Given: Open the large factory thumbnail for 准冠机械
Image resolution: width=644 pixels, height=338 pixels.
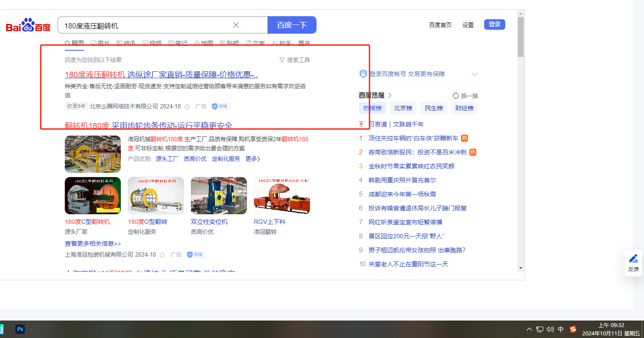Looking at the screenshot, I should (93, 154).
